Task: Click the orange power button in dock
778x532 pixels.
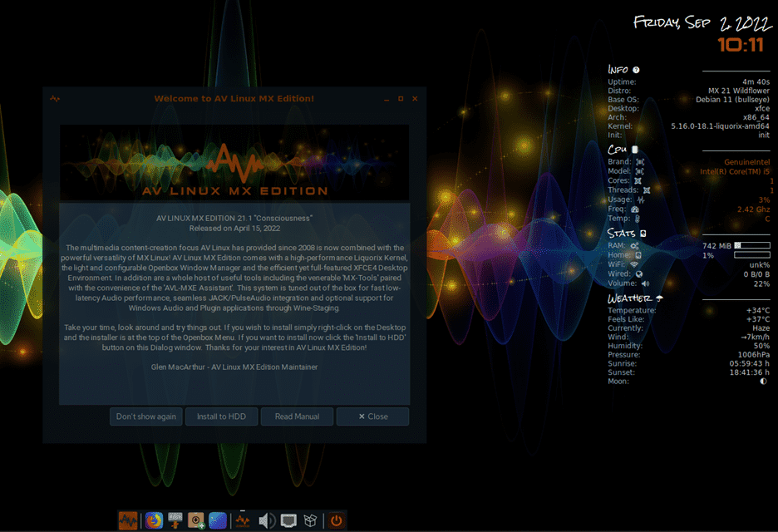Action: pos(336,520)
